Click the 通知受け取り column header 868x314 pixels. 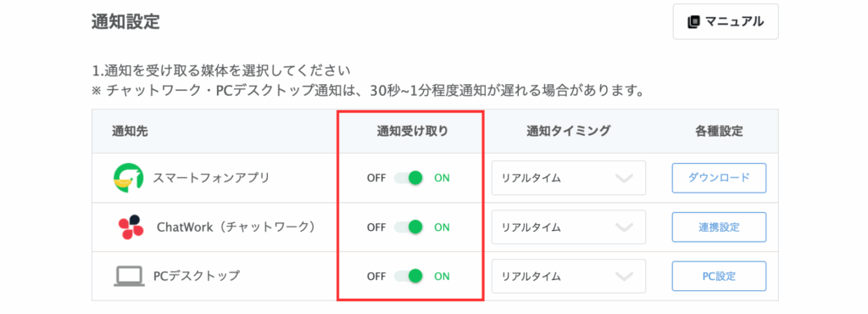pos(413,132)
